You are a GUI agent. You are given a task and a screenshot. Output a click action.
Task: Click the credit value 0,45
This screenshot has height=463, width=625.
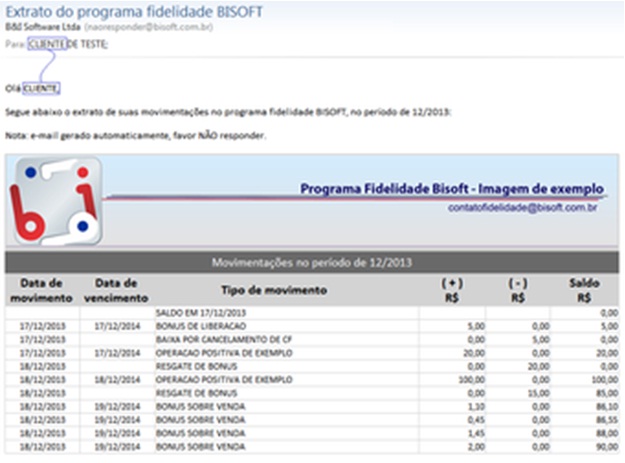click(476, 420)
